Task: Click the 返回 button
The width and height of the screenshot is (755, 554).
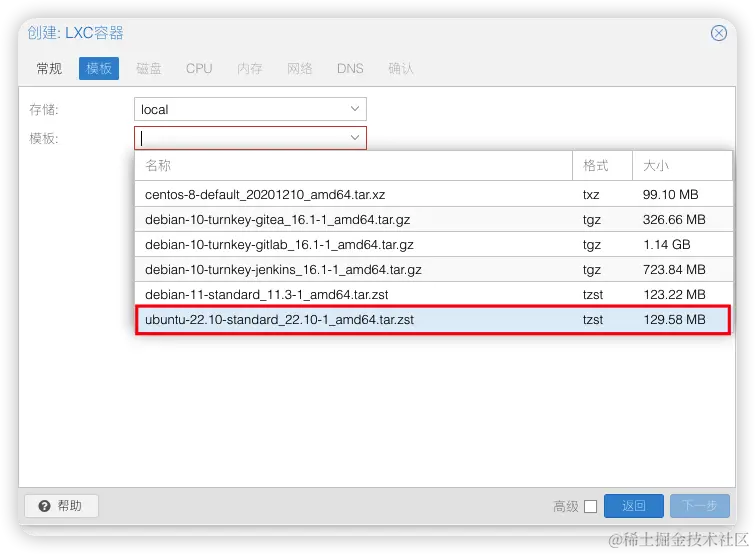Action: click(x=634, y=506)
